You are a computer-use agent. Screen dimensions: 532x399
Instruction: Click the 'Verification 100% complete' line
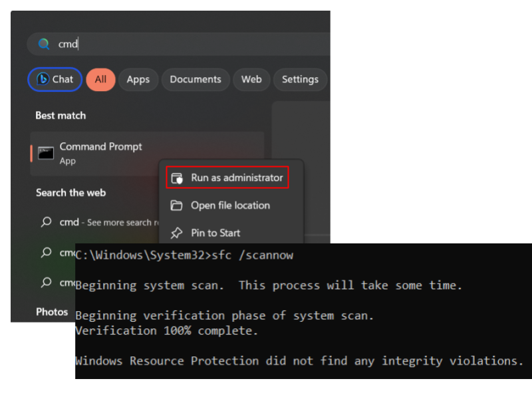(x=167, y=331)
